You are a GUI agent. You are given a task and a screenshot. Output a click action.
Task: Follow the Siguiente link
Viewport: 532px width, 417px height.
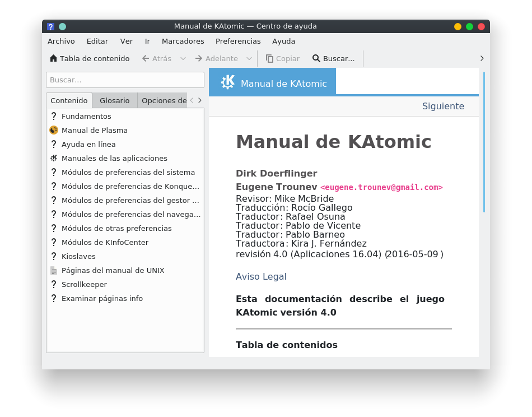(x=443, y=106)
